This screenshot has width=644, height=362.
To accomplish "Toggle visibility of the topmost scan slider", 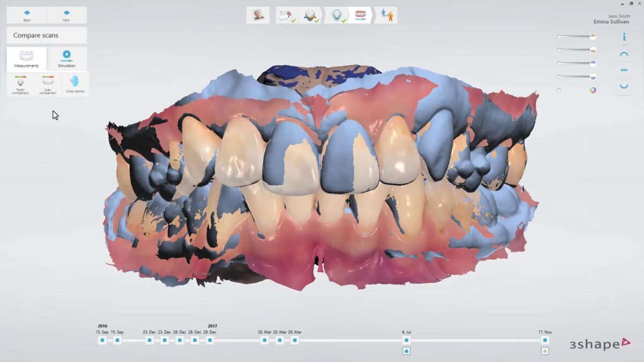I will click(x=592, y=36).
